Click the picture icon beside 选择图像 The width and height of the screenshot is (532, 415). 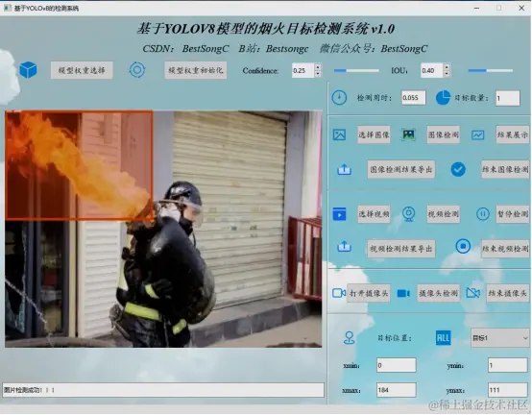coord(339,134)
